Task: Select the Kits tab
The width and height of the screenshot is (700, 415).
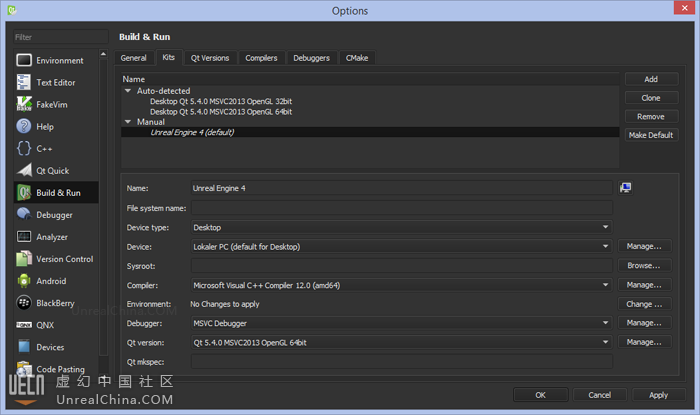Action: 169,58
